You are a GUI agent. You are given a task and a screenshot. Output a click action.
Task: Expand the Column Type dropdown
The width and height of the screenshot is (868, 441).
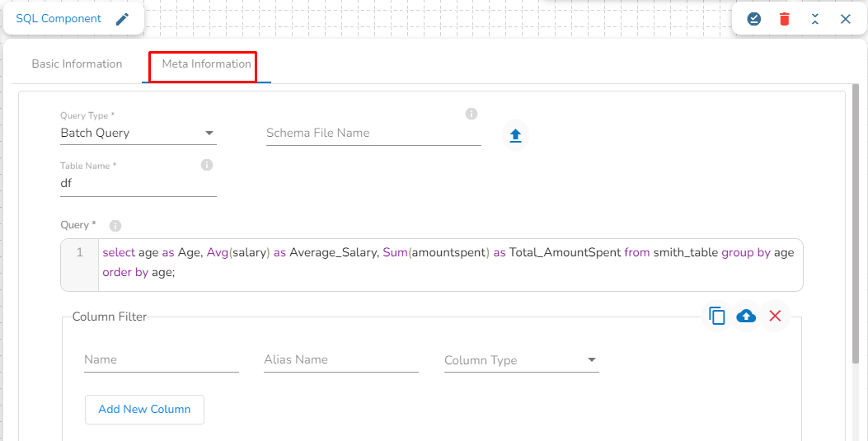[x=521, y=360]
